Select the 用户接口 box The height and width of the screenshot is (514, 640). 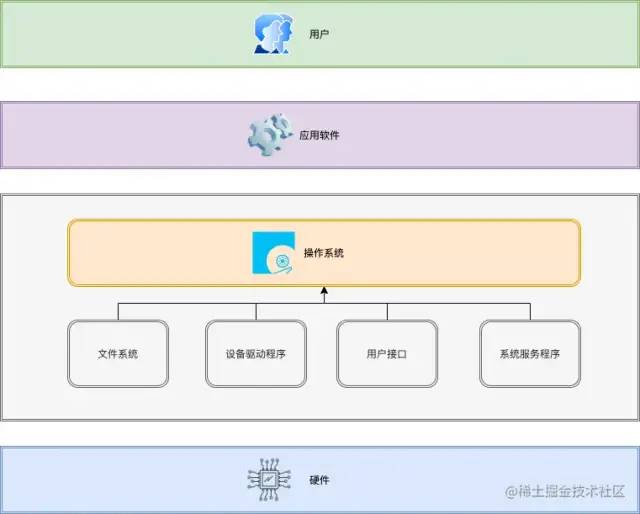tap(387, 354)
